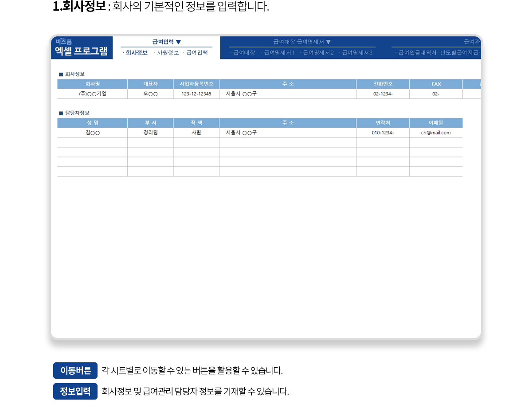The image size is (532, 408).
Task: Select department cell 경리팀
Action: click(x=150, y=133)
